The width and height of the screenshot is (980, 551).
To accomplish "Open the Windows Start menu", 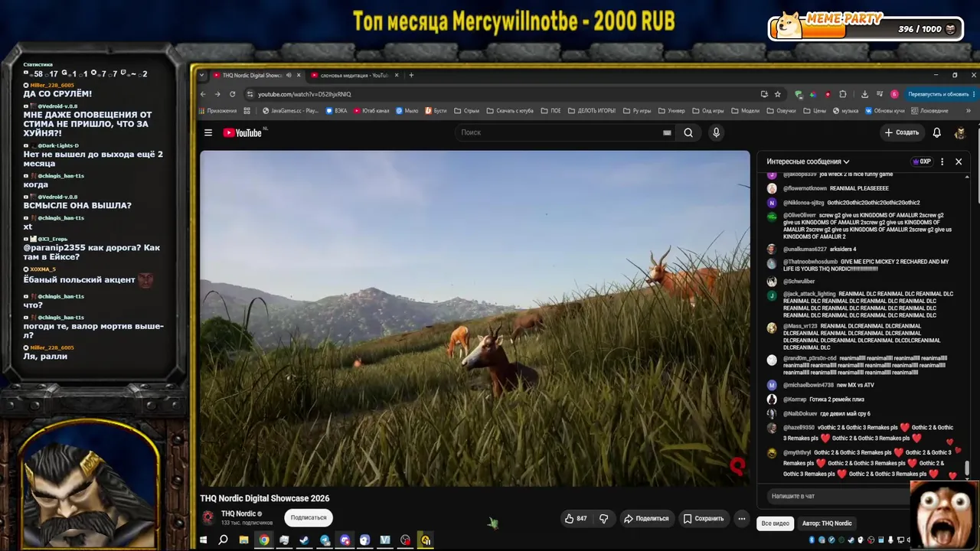I will [203, 540].
